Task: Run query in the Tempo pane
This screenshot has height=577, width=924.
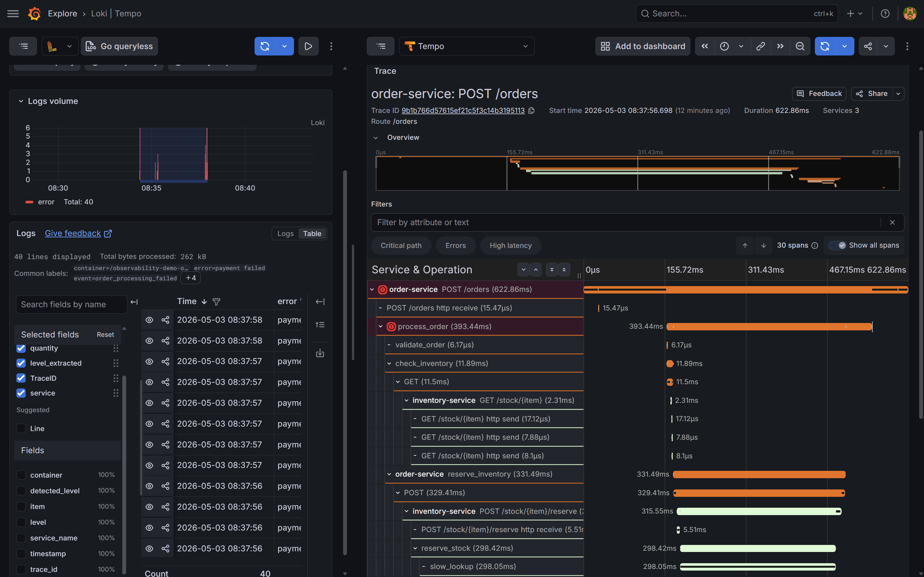Action: [825, 46]
